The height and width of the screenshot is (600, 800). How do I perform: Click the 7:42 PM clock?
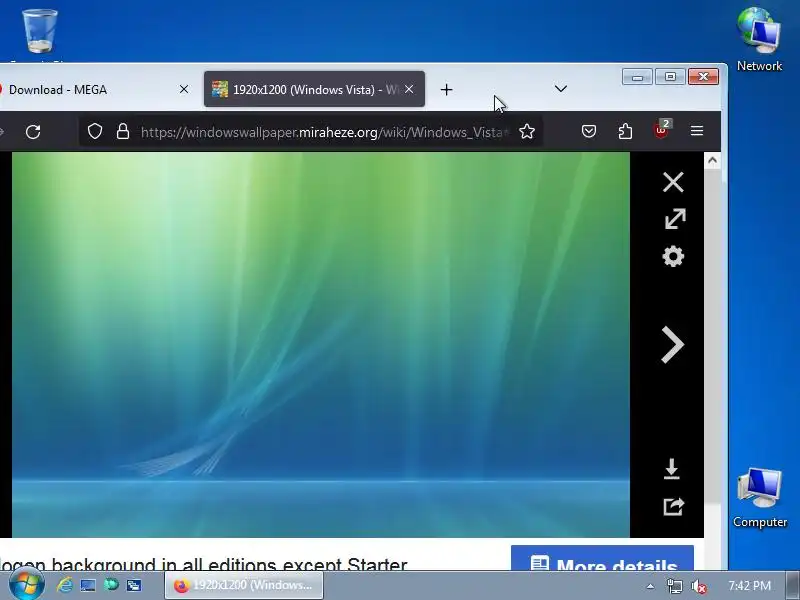pyautogui.click(x=749, y=586)
